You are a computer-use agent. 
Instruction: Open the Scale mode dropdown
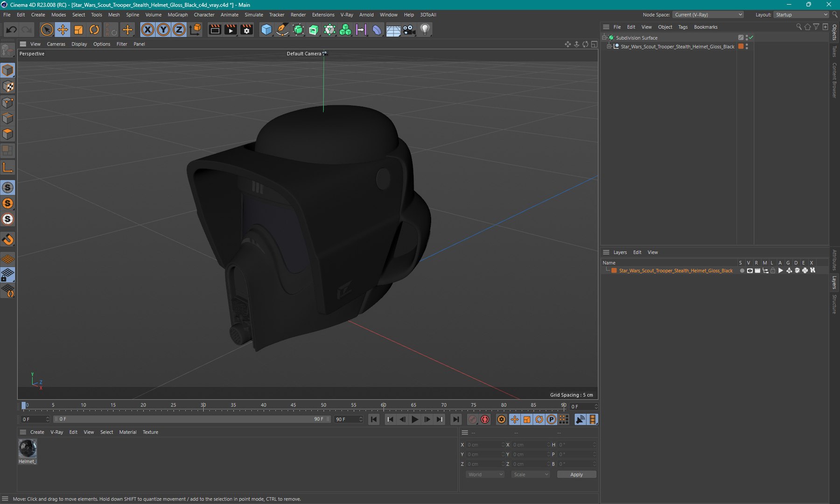(531, 475)
